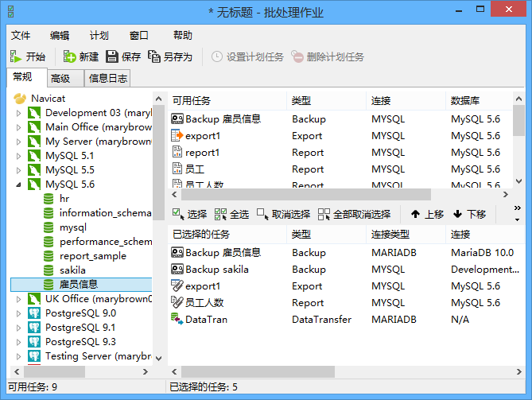Click the Start (开始) batch job icon
This screenshot has height=400, width=532.
point(15,56)
